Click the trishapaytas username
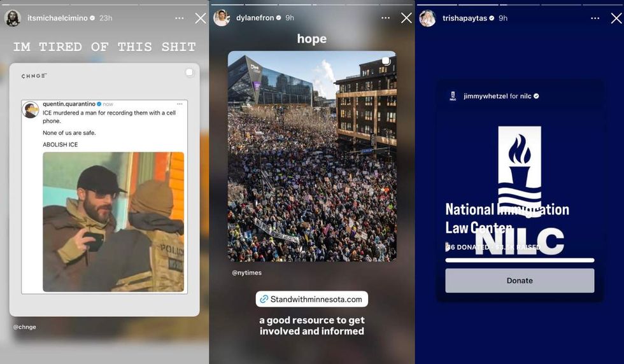 (465, 18)
